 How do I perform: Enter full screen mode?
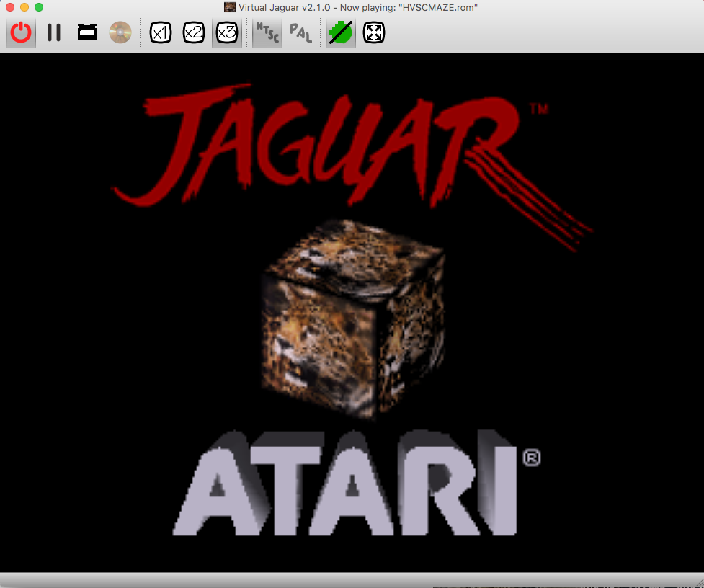tap(373, 32)
